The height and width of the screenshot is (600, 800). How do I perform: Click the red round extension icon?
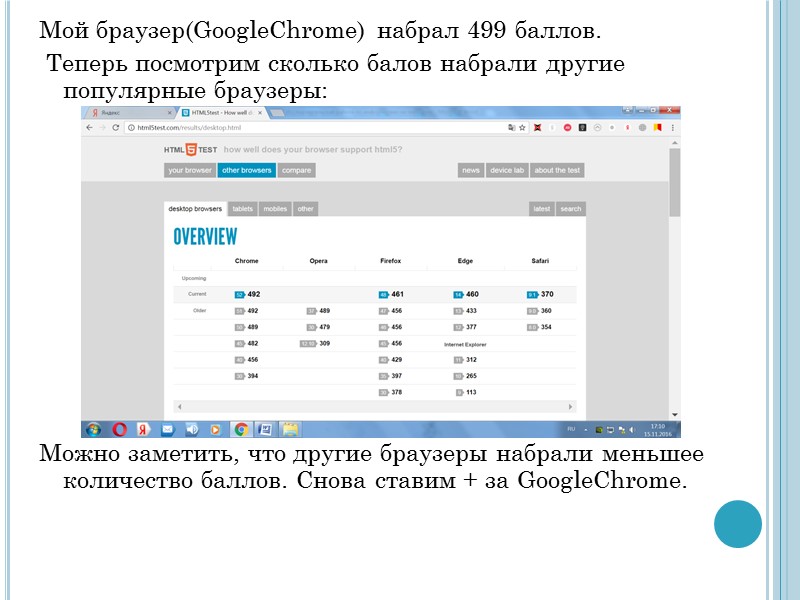567,128
